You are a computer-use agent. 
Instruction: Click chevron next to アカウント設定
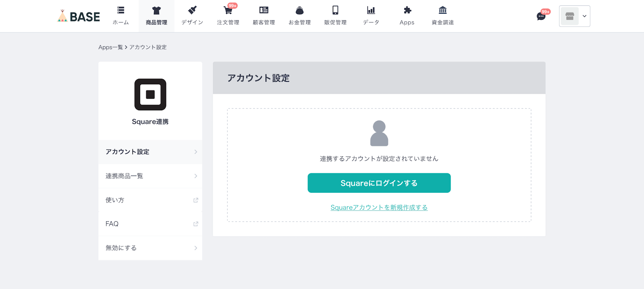tap(196, 152)
